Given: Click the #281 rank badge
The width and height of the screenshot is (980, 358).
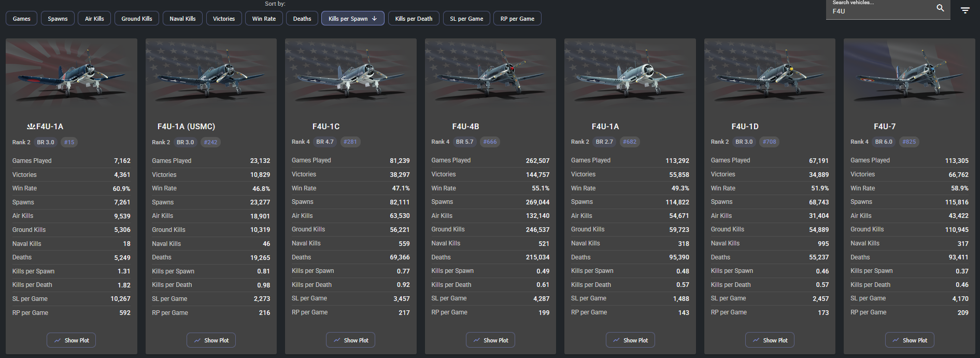Looking at the screenshot, I should point(350,142).
